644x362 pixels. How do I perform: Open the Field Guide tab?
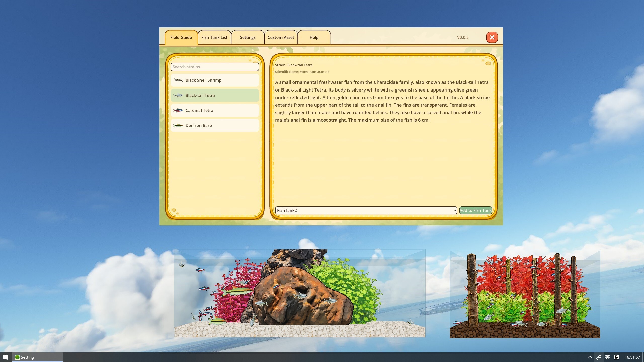(181, 37)
